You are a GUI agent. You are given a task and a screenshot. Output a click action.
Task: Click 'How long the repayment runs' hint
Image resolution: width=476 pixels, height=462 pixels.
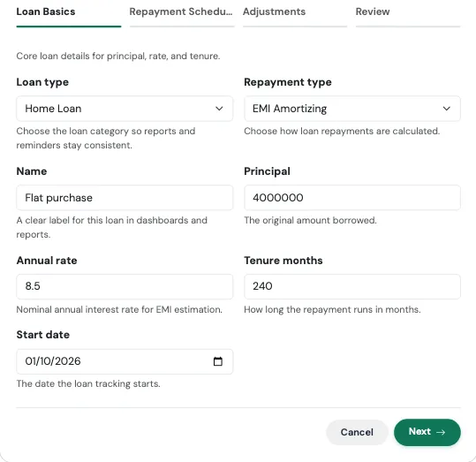[332, 309]
